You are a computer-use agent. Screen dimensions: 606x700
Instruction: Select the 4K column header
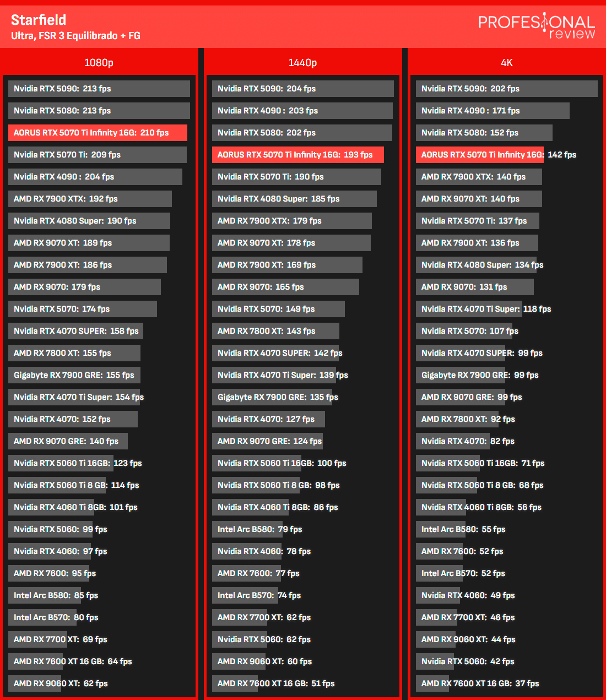pyautogui.click(x=507, y=62)
